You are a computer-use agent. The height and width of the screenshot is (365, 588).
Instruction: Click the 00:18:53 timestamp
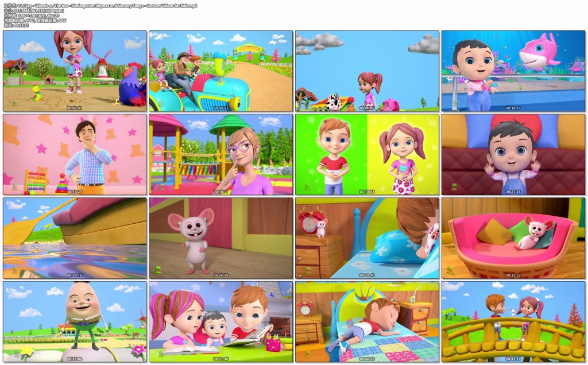(367, 192)
